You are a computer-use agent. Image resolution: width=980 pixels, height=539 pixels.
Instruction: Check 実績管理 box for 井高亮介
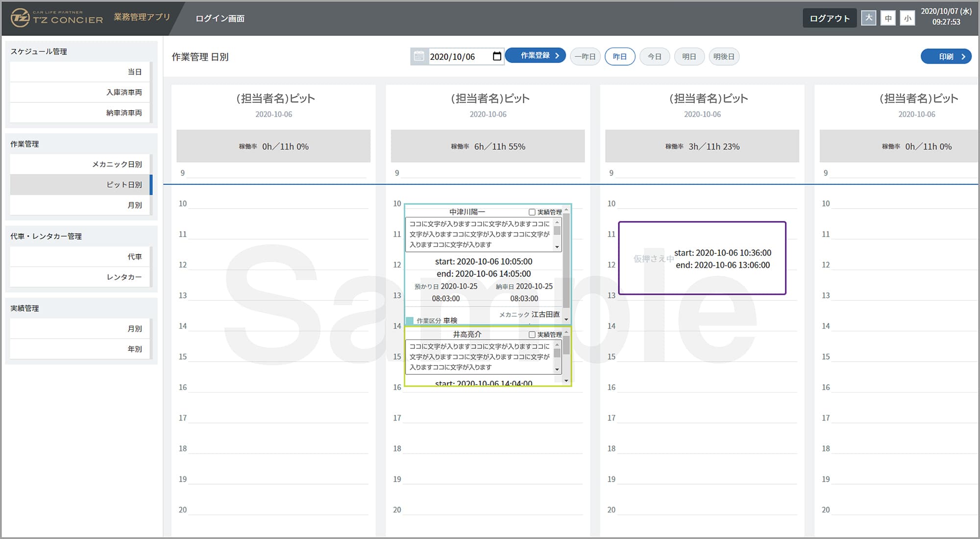(532, 335)
